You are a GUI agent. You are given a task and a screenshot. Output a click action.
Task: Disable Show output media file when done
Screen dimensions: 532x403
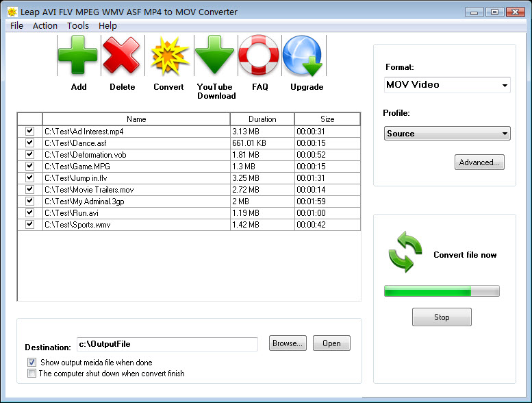pyautogui.click(x=31, y=363)
